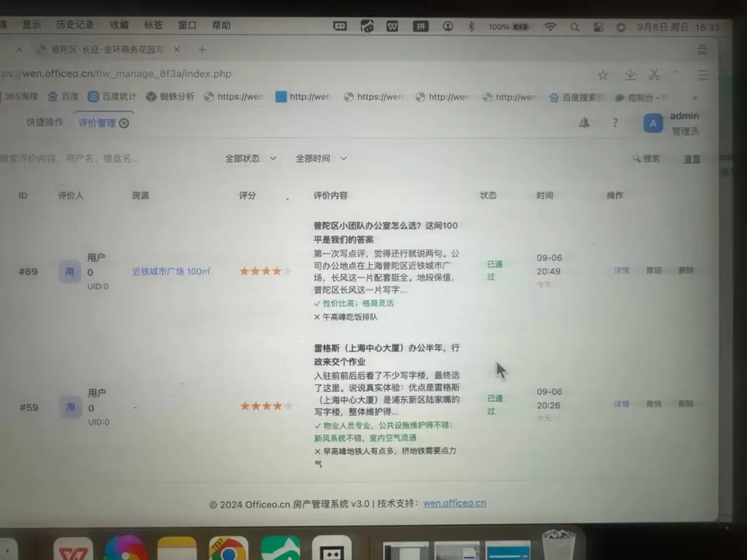
Task: Click the star rating for review #69
Action: point(266,271)
